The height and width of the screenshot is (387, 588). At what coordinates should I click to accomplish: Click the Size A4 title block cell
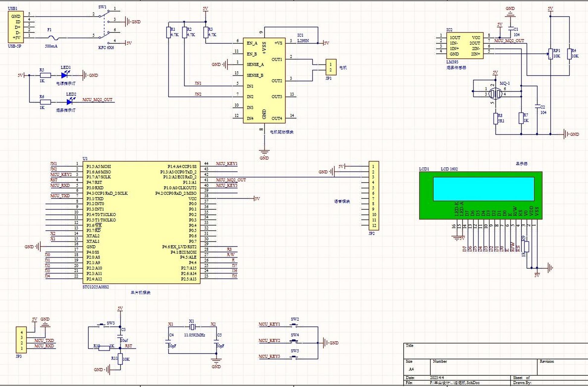(x=417, y=367)
